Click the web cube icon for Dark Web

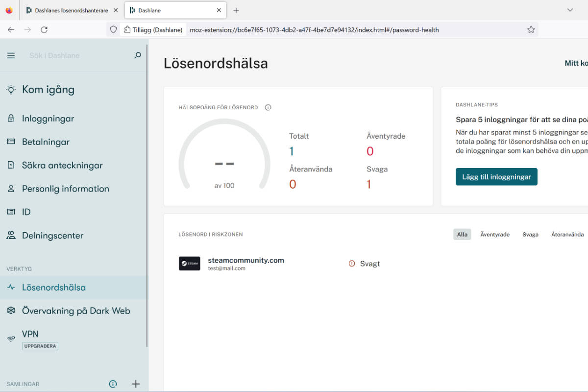click(x=11, y=311)
